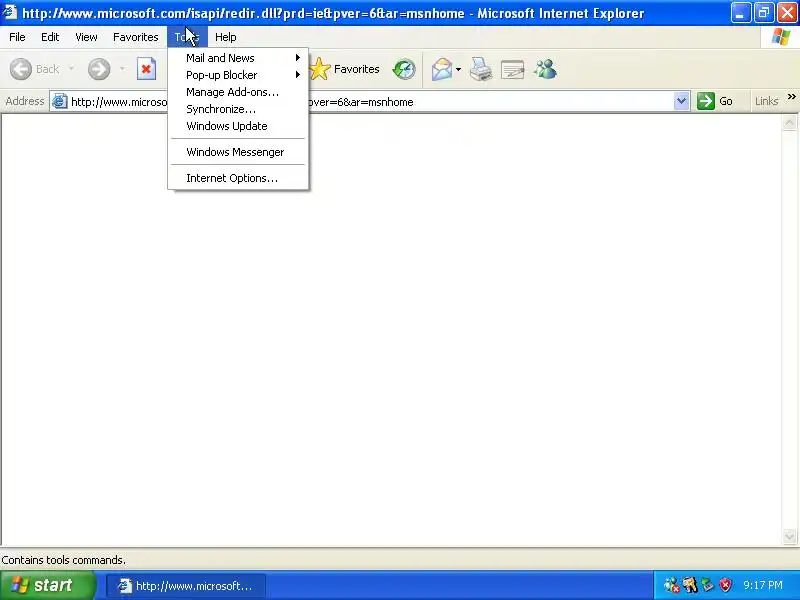Image resolution: width=800 pixels, height=600 pixels.
Task: Open the View menu
Action: point(86,37)
